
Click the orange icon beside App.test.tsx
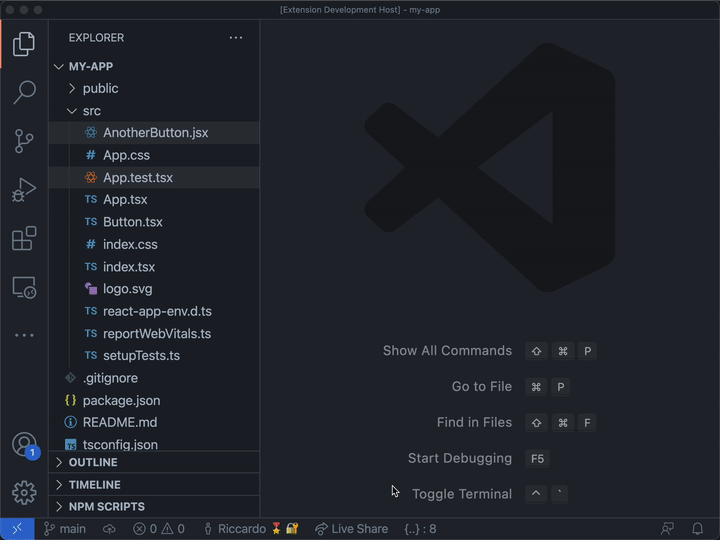[91, 177]
